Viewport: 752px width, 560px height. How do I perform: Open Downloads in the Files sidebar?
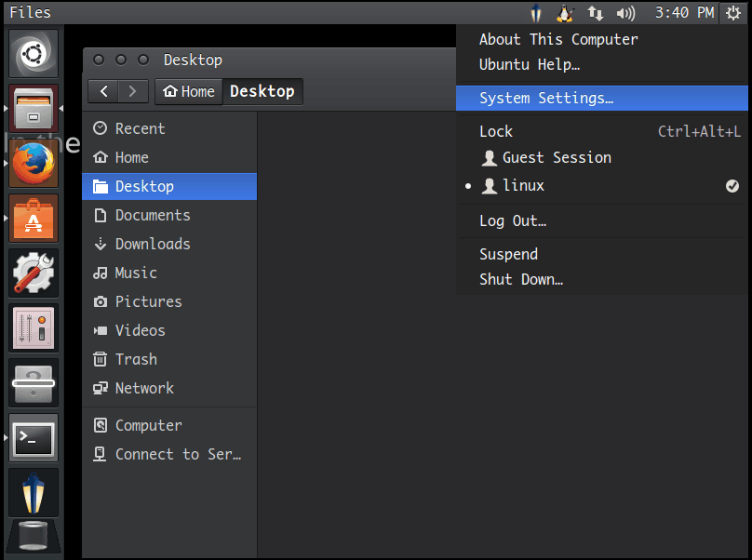click(x=152, y=244)
